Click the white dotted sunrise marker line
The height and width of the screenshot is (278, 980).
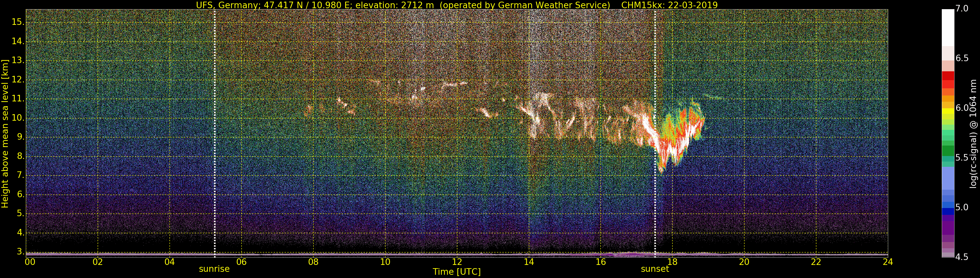(215, 133)
